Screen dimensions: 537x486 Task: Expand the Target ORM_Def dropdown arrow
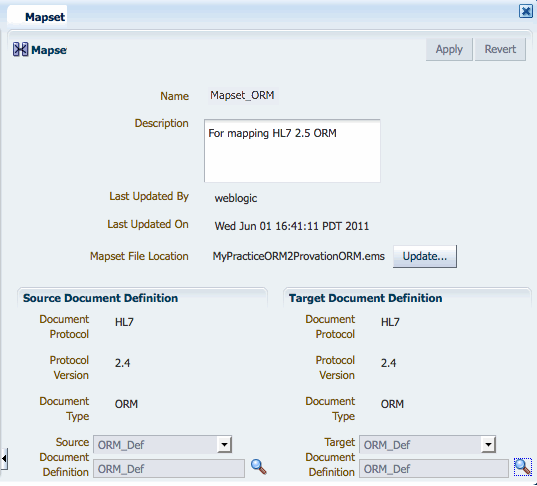[488, 445]
